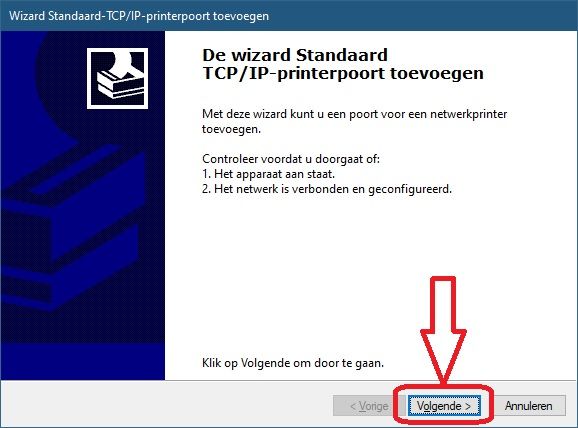Viewport: 578px width, 428px height.
Task: Click the word 'toevoegen.' ending the intro
Action: pyautogui.click(x=231, y=129)
